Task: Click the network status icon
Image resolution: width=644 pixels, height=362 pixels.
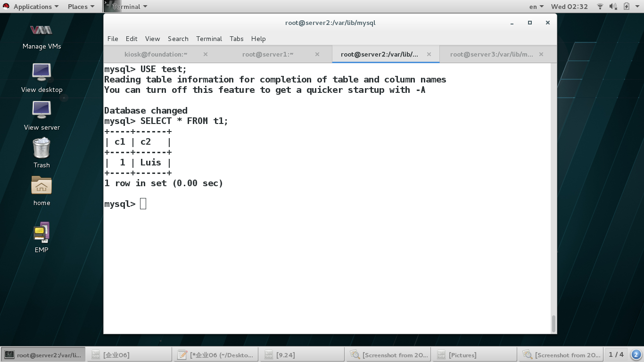Action: click(600, 7)
